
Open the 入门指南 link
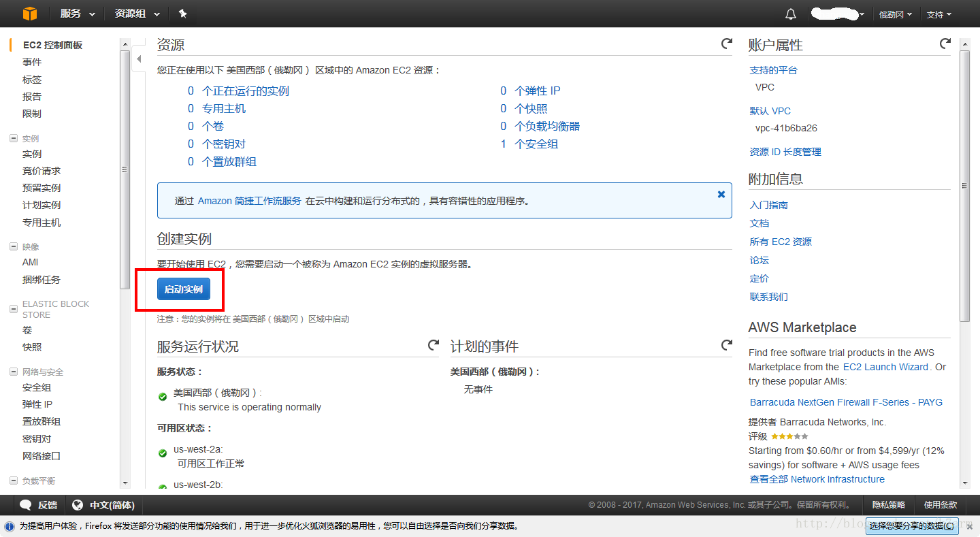click(769, 205)
